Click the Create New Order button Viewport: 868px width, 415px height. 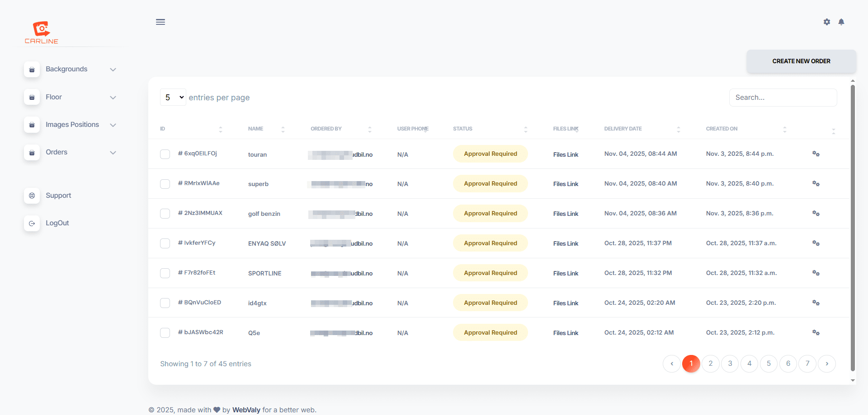click(801, 61)
